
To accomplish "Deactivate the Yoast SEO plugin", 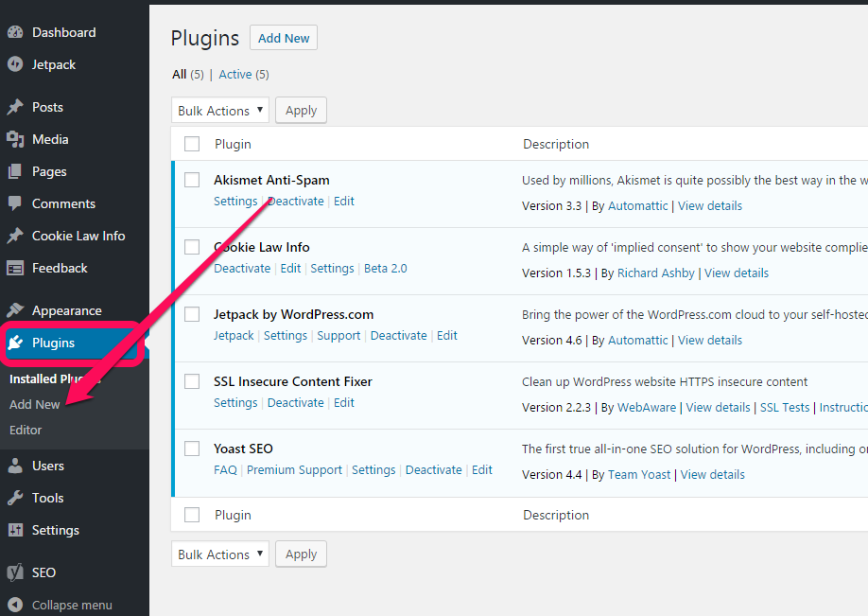I will 433,469.
